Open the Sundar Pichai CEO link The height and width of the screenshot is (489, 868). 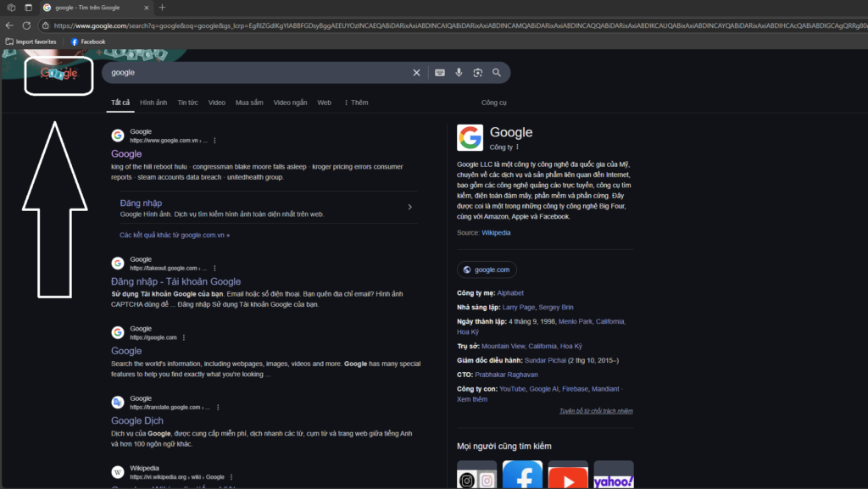tap(545, 360)
